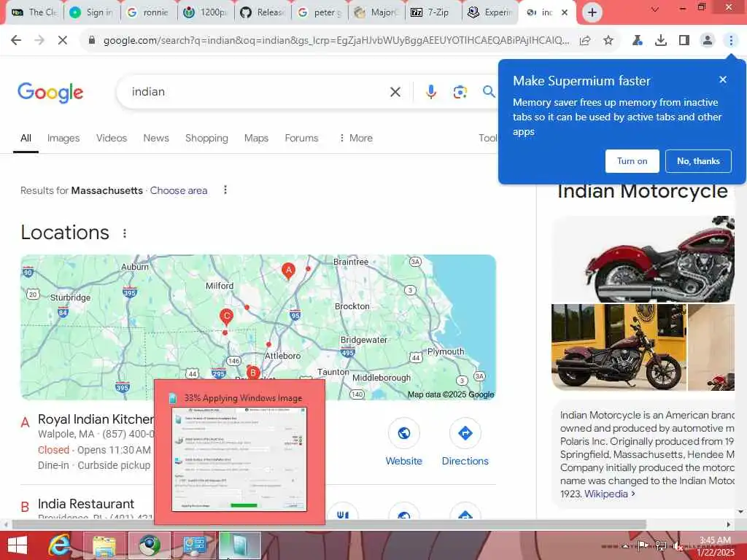This screenshot has height=560, width=747.
Task: Open the Forums search tab
Action: (301, 138)
